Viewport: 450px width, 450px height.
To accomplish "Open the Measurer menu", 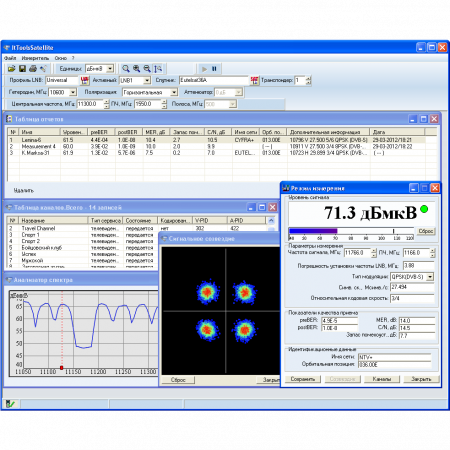I will [35, 58].
